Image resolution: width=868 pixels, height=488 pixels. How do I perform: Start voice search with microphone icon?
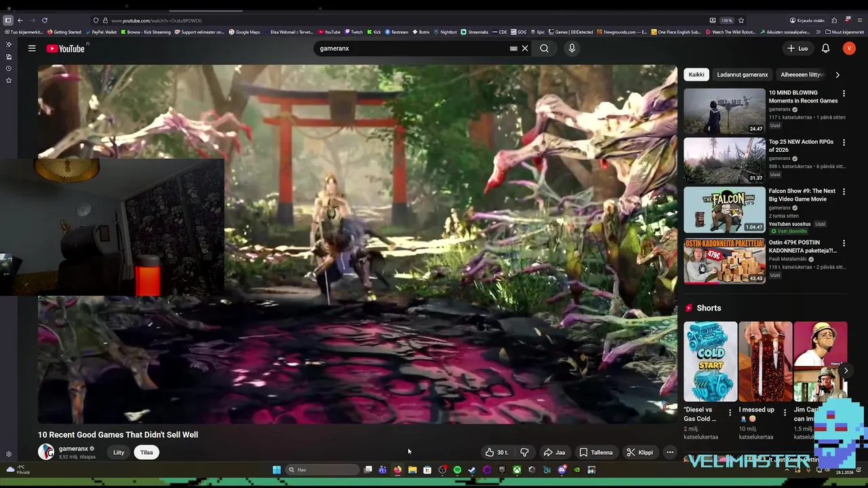[572, 48]
